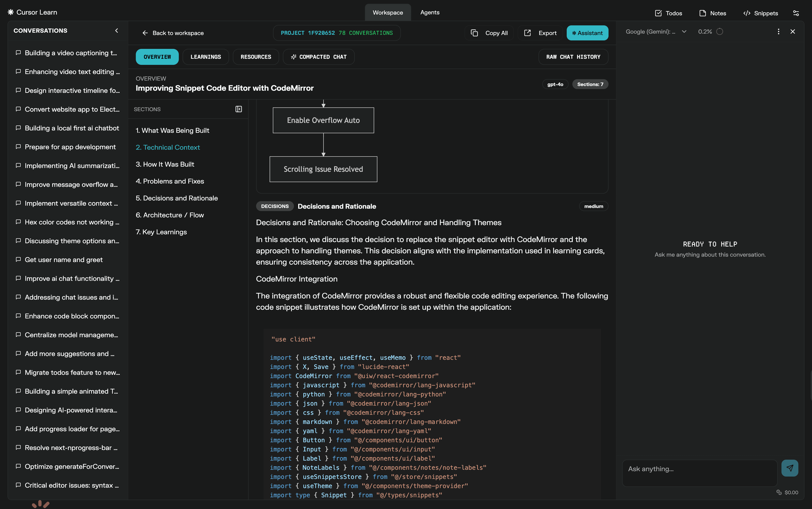Select the Compacted Chat tab
The height and width of the screenshot is (509, 812).
[319, 57]
